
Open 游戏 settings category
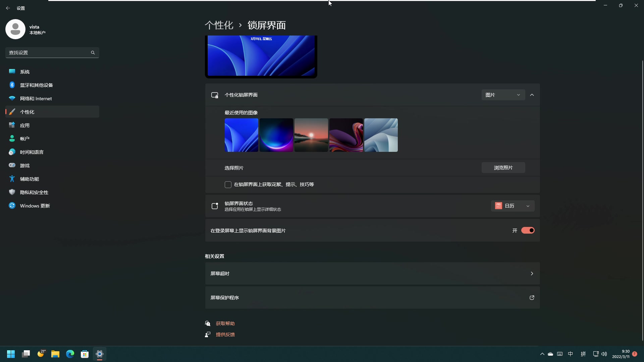click(52, 166)
